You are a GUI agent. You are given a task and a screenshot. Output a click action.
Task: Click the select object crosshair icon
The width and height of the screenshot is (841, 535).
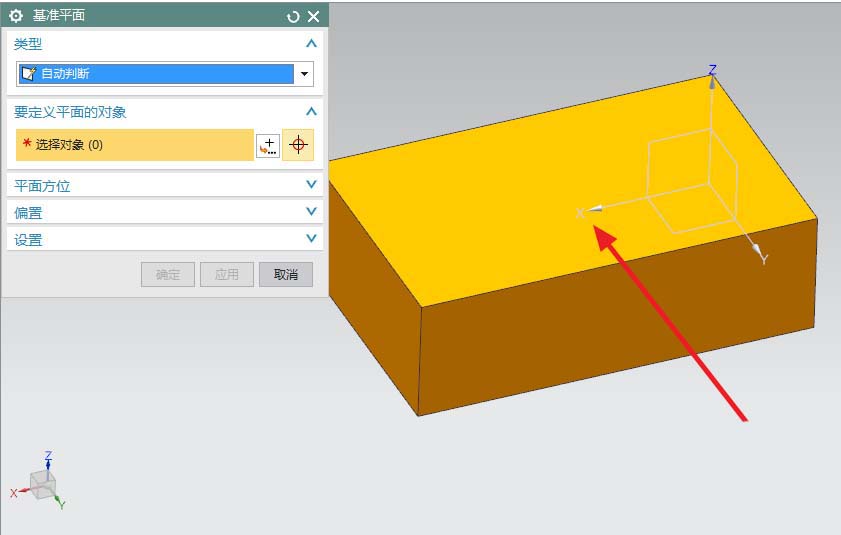298,145
